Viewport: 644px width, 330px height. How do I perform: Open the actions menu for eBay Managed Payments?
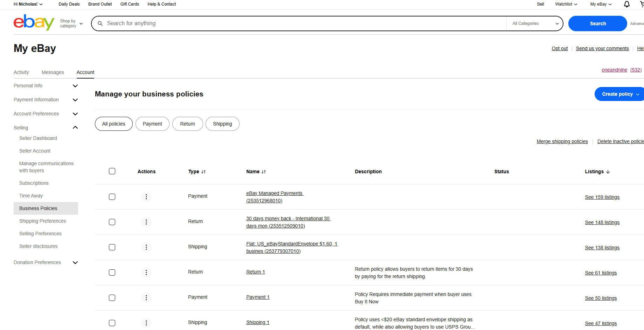click(x=146, y=197)
